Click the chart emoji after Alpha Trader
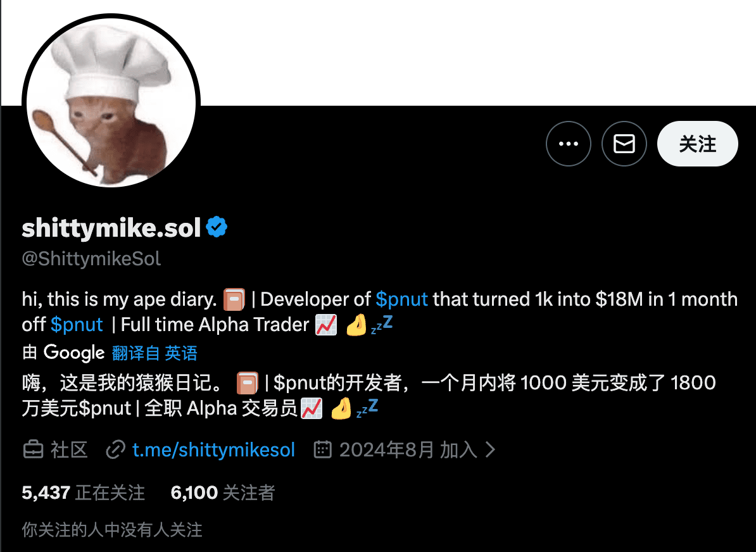Viewport: 756px width, 552px height. point(326,325)
